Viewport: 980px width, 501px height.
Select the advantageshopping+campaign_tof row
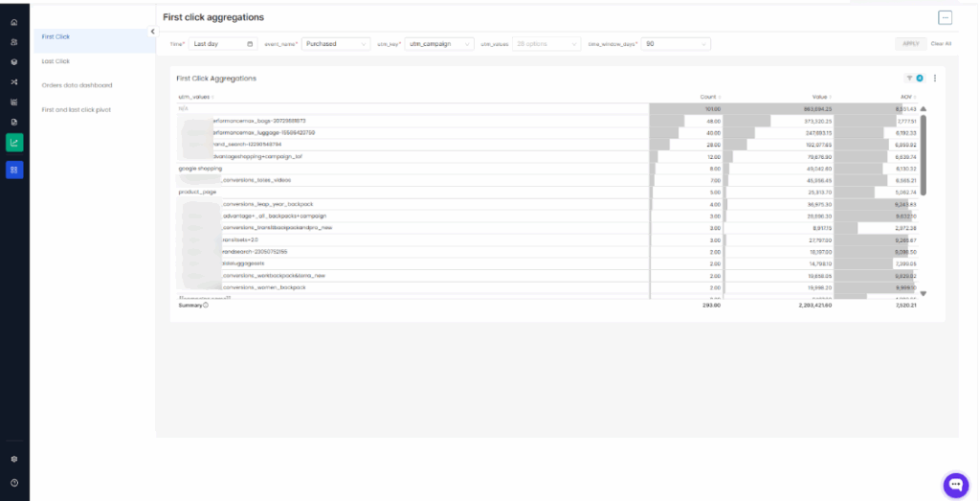click(547, 156)
